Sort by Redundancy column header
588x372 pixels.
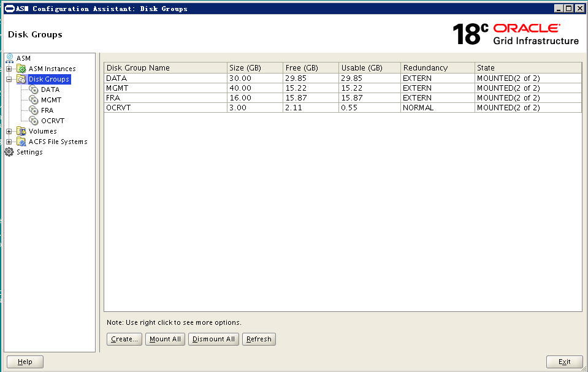pos(438,68)
